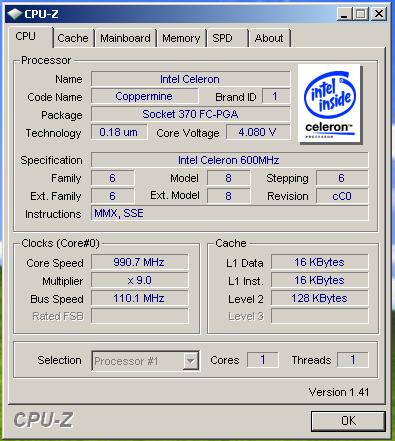Click the Name field showing Intel Celeron
The width and height of the screenshot is (395, 441).
click(190, 79)
